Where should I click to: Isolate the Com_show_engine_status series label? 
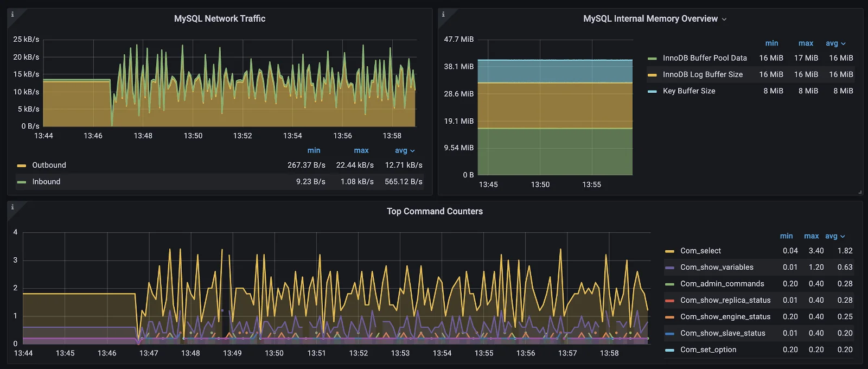pos(725,316)
